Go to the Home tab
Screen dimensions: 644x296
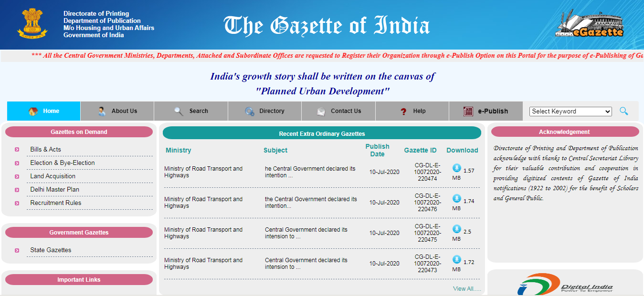point(44,111)
